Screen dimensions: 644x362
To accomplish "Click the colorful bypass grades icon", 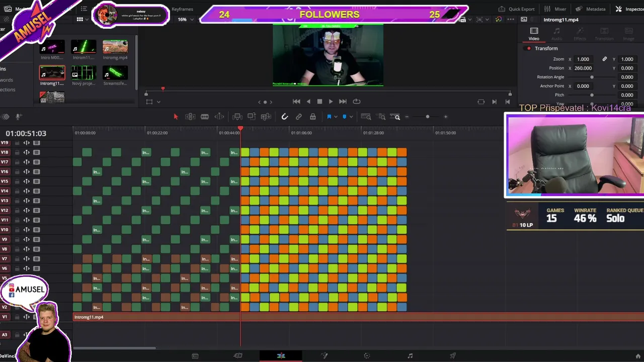I will [x=498, y=19].
